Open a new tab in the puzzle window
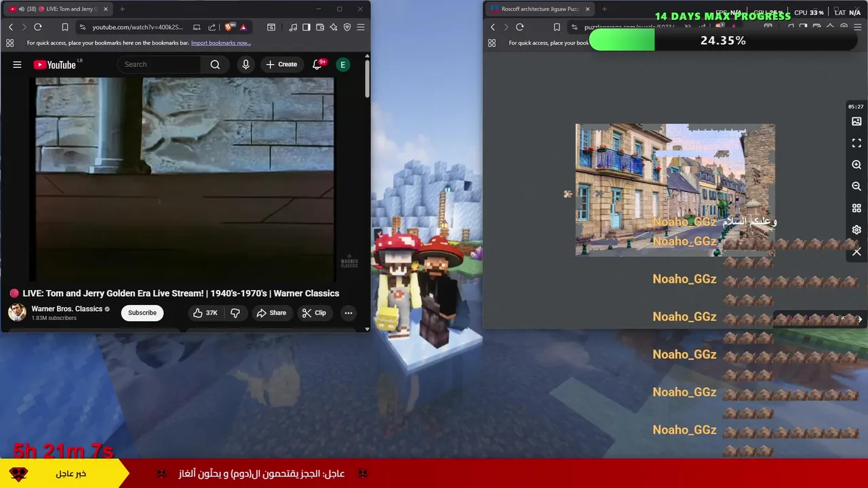The image size is (868, 488). coord(604,9)
